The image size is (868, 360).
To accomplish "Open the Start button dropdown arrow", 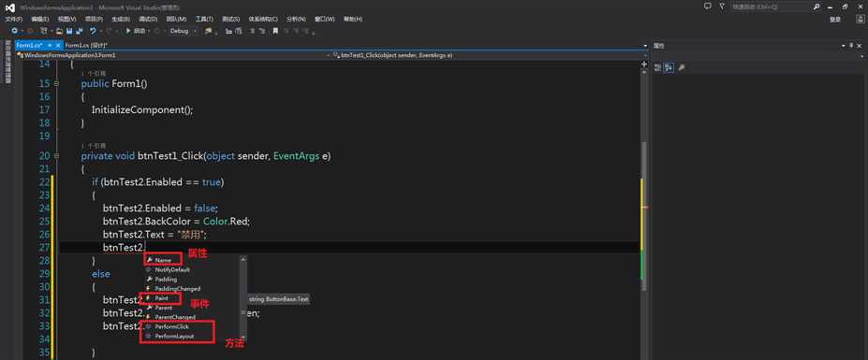I will [x=148, y=31].
